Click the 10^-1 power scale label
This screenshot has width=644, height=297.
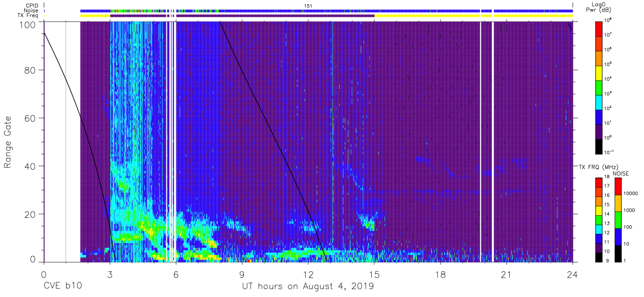point(609,152)
